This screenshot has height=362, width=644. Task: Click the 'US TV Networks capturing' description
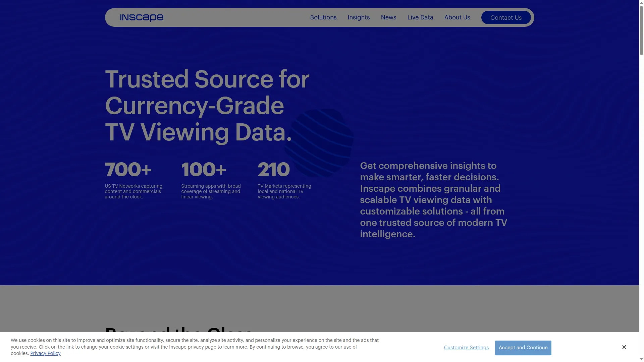[x=133, y=191]
